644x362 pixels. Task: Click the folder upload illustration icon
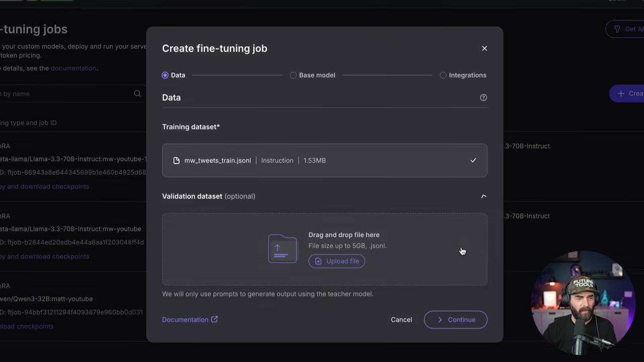[282, 248]
